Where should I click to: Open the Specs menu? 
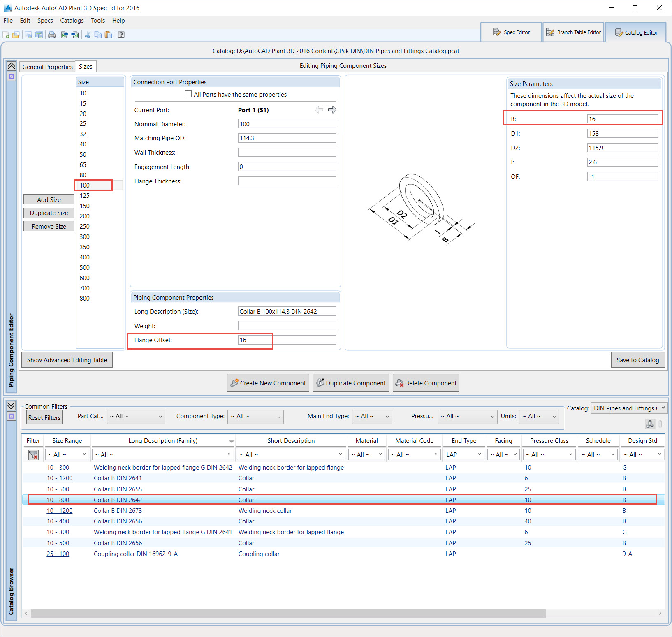45,21
